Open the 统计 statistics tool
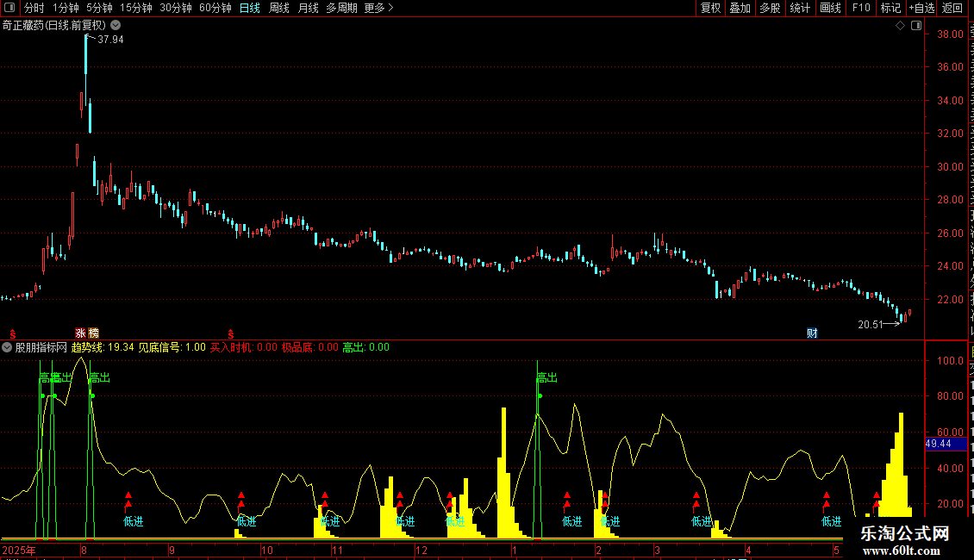This screenshot has width=974, height=560. click(x=800, y=8)
